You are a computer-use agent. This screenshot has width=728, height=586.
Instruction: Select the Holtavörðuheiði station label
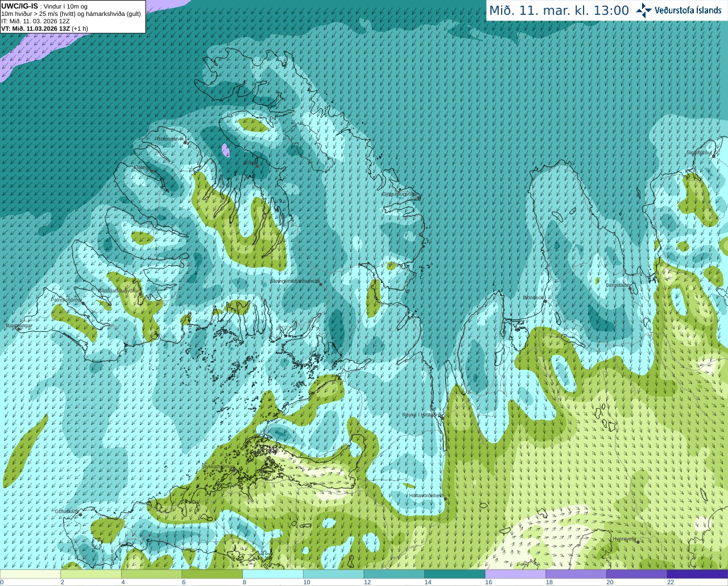tap(426, 496)
